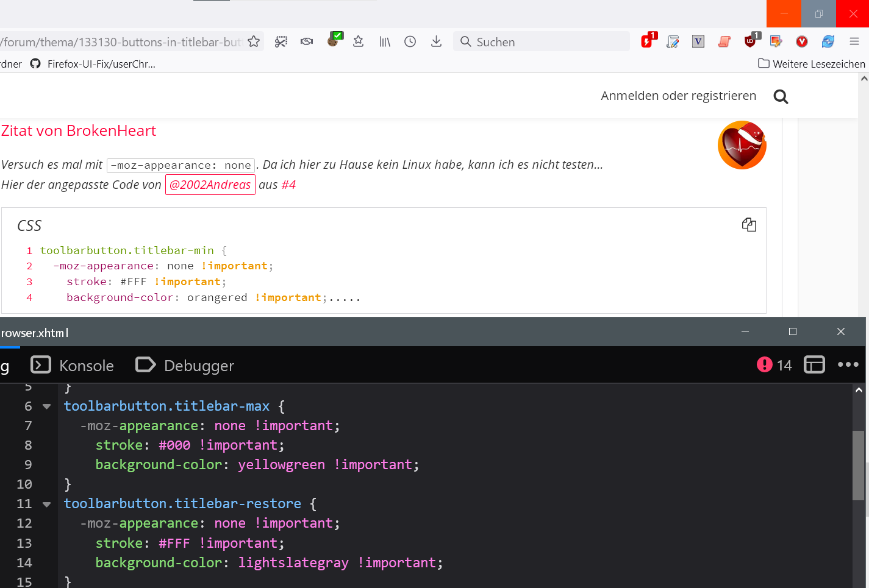Collapse the toolbarbutton.titlebar-restore rule block
This screenshot has width=869, height=588.
tap(46, 504)
